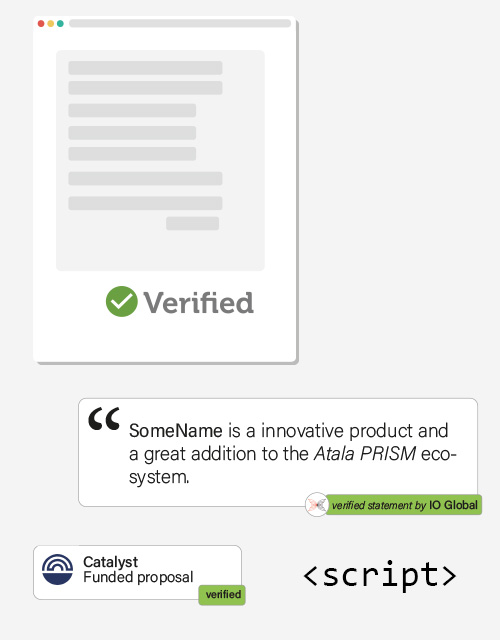Click the green verified tag on Catalyst card
This screenshot has width=500, height=640.
coord(222,595)
